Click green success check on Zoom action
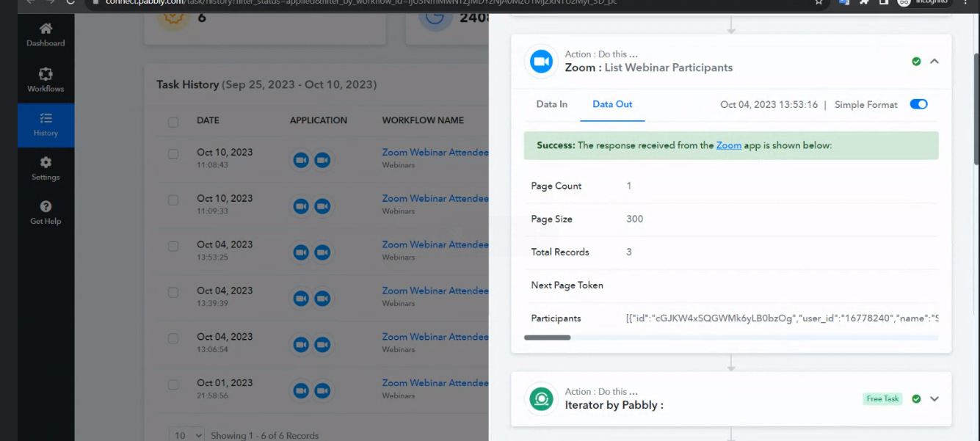This screenshot has height=441, width=980. (x=916, y=62)
